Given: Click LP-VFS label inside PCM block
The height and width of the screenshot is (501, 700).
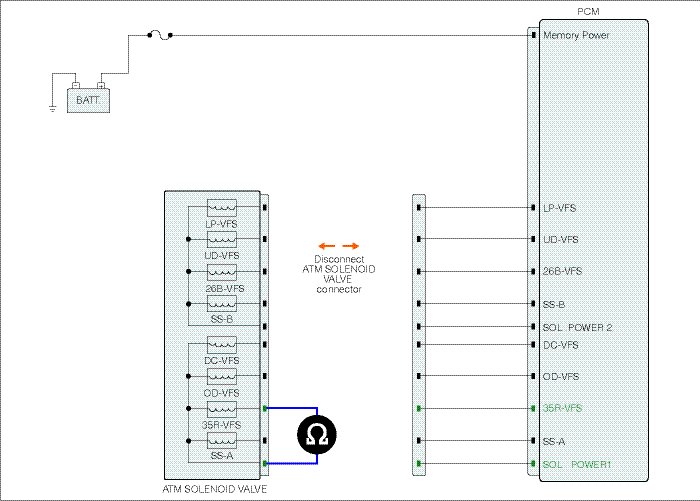Looking at the screenshot, I should tap(560, 208).
